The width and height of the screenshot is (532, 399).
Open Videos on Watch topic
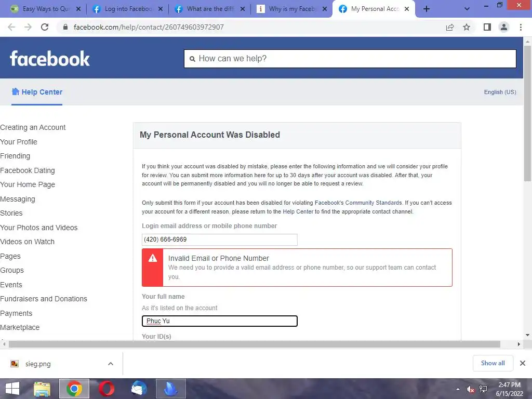27,242
